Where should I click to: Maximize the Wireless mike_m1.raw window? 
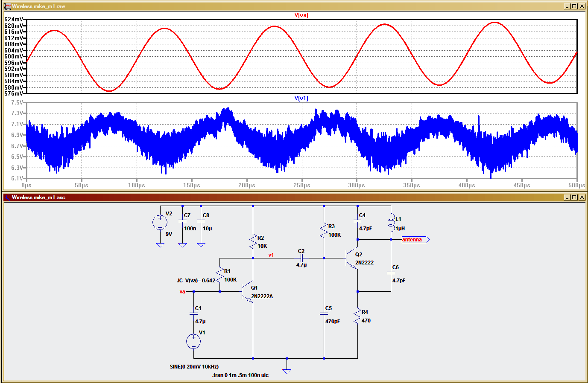[x=574, y=6]
